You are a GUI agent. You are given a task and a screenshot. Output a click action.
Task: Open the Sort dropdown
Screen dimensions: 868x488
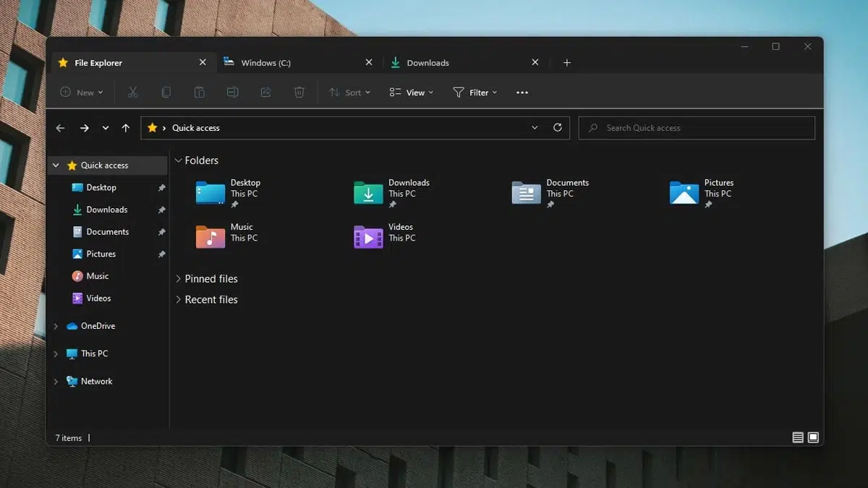[x=350, y=92]
